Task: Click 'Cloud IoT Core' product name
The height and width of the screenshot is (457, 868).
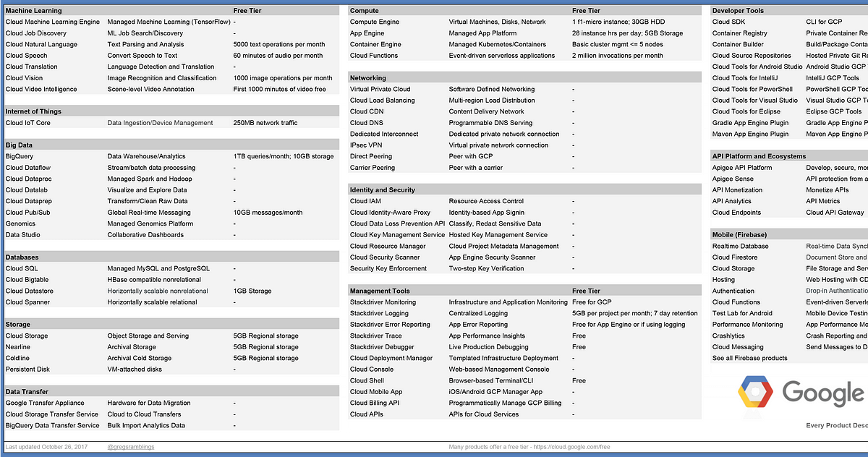Action: [x=28, y=123]
